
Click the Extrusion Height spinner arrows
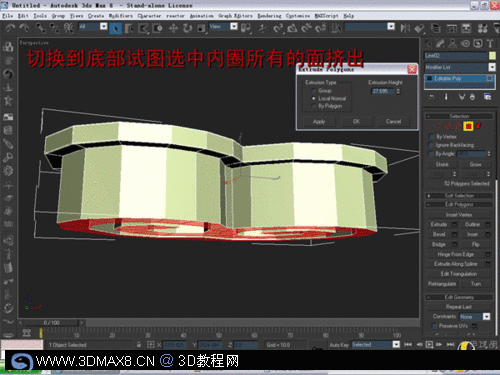coord(398,91)
